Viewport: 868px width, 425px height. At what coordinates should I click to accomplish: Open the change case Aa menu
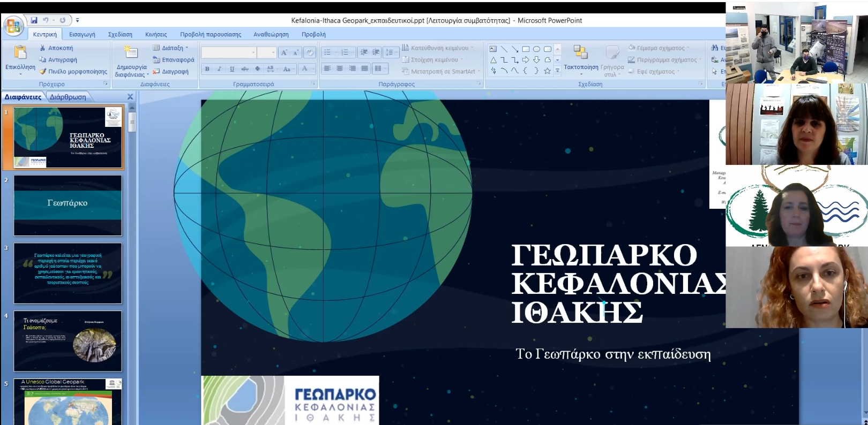coord(288,69)
